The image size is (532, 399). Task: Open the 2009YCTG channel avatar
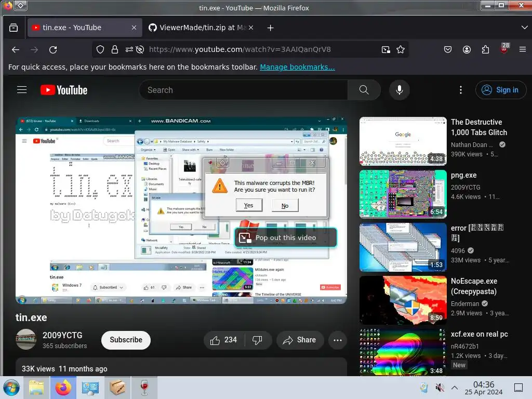[x=26, y=339]
